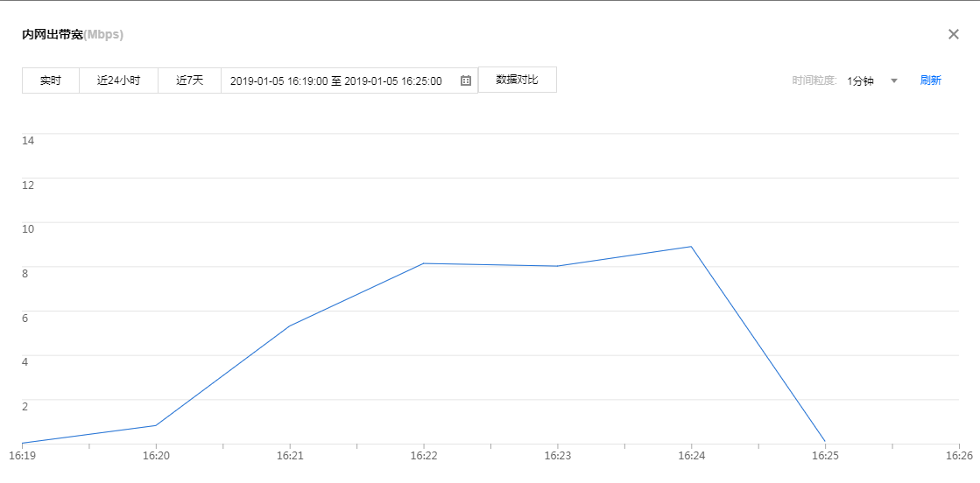This screenshot has width=980, height=483.
Task: Open the calendar date picker icon
Action: [466, 80]
